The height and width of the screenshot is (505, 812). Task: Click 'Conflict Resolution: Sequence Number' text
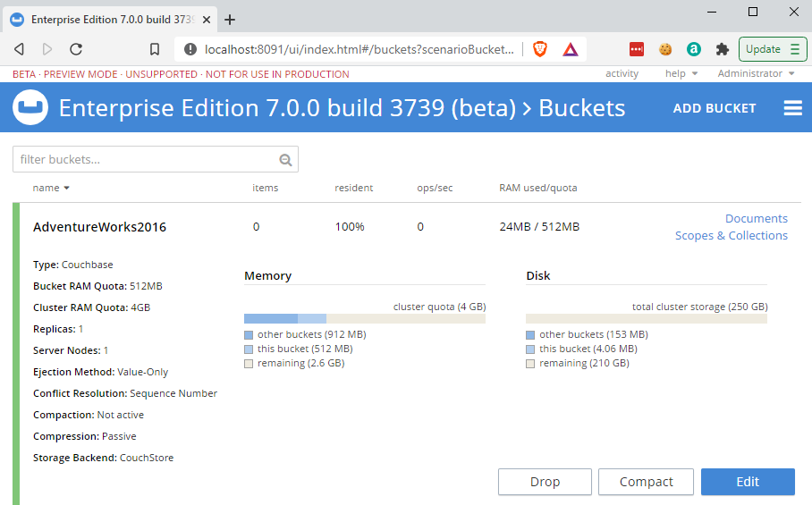[125, 393]
